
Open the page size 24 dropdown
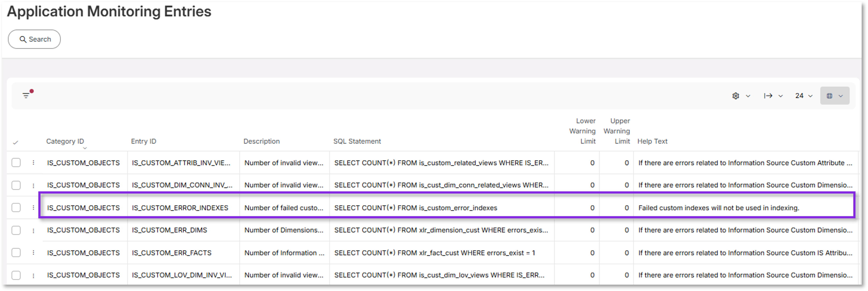click(804, 96)
